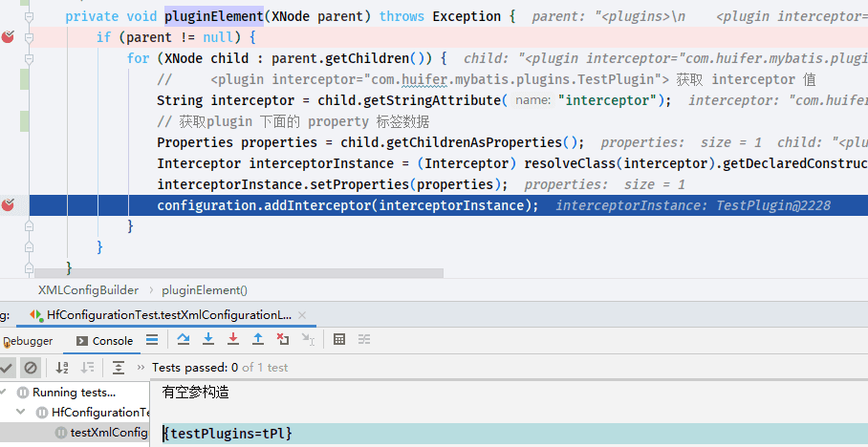Screen dimensions: 868x447
Task: Click the '// 获取plugin 下面的 property' comment
Action: [x=293, y=121]
